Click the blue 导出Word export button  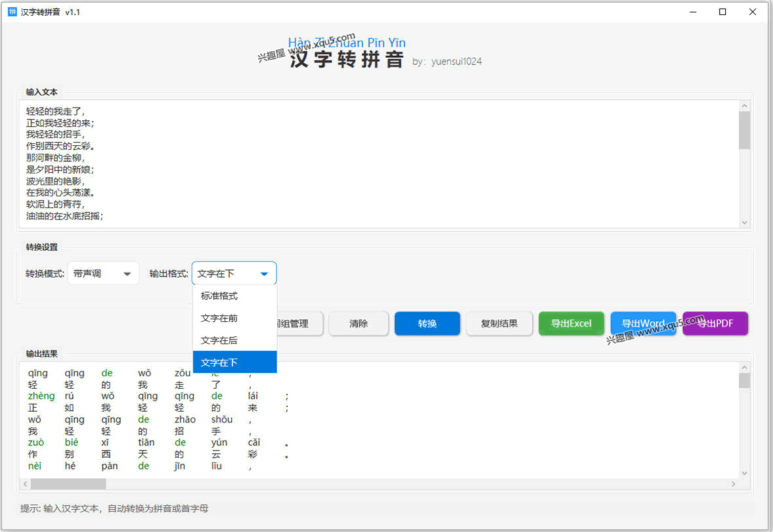(x=643, y=323)
